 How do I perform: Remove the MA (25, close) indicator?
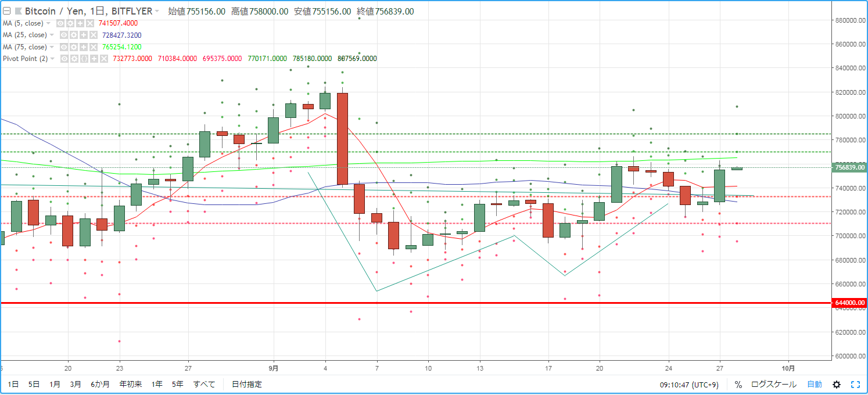(x=94, y=35)
